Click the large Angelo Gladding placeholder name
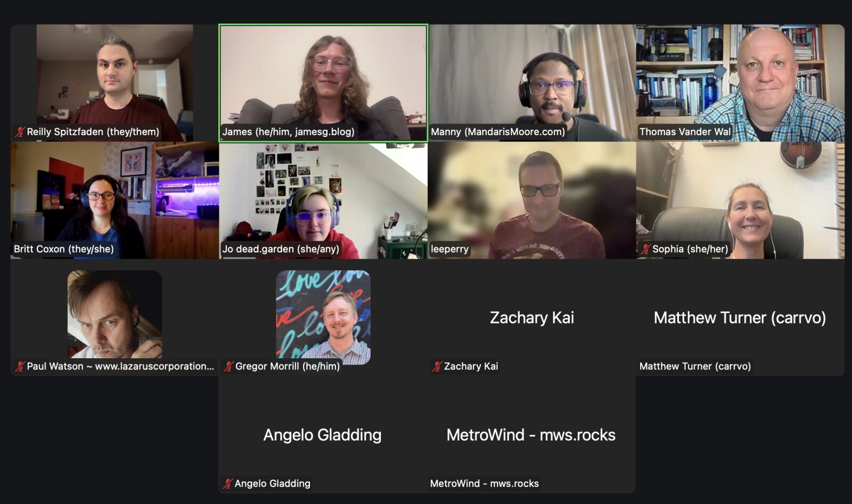The height and width of the screenshot is (504, 852). 322,435
